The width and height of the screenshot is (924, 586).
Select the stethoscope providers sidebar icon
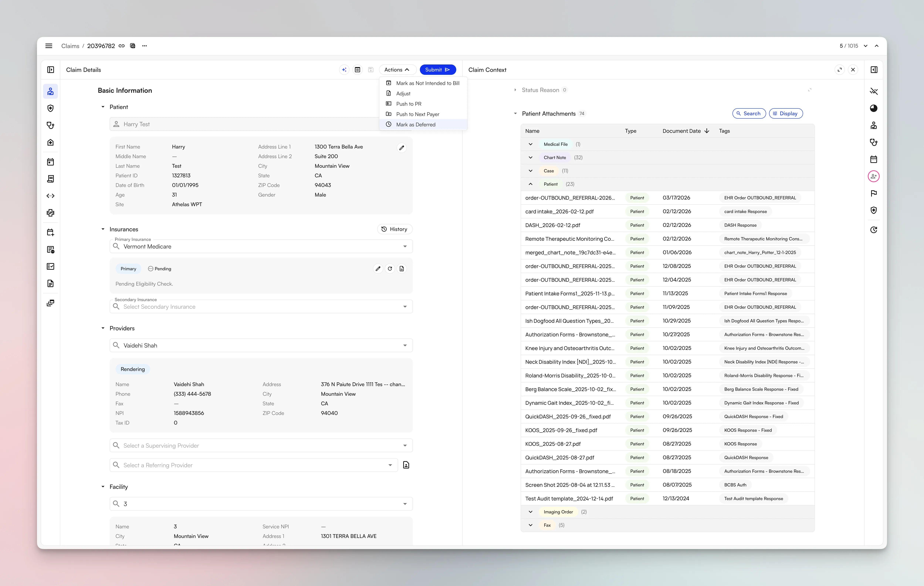(x=51, y=125)
